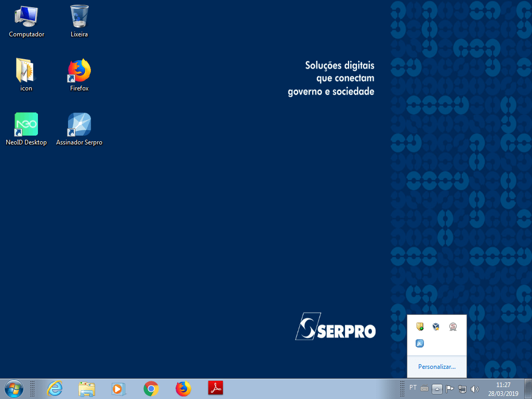The height and width of the screenshot is (399, 532).
Task: Launch Google Chrome from the taskbar
Action: (x=151, y=388)
